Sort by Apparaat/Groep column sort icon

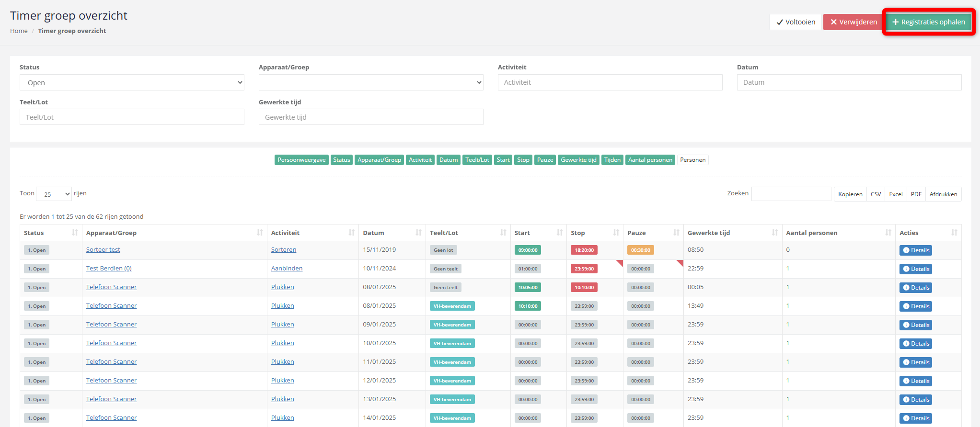click(x=260, y=233)
